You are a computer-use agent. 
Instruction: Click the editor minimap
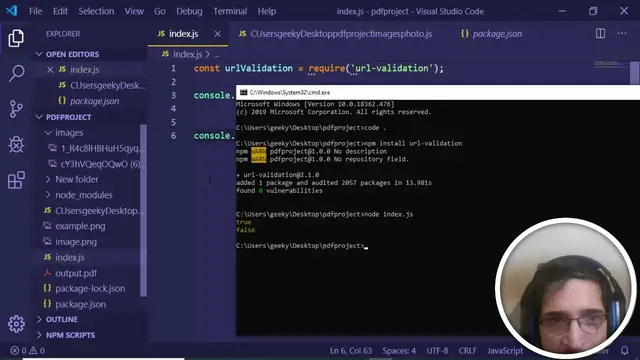pyautogui.click(x=611, y=64)
